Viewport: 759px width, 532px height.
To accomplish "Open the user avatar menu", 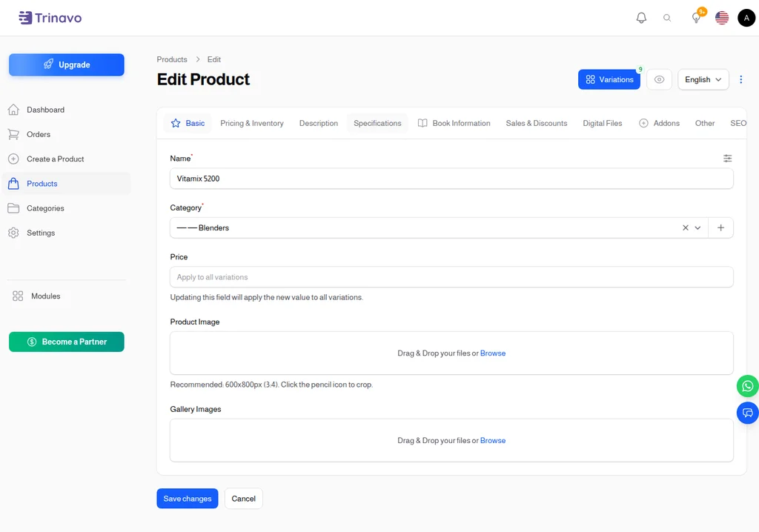I will [746, 18].
